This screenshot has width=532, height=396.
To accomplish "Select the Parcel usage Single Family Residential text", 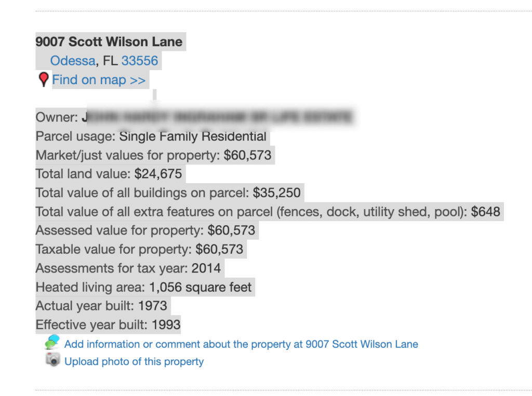I will pyautogui.click(x=151, y=136).
